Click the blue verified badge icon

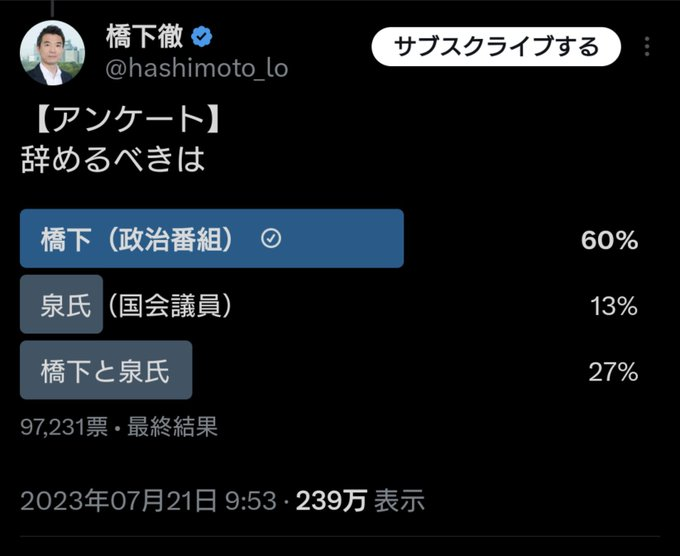coord(202,38)
